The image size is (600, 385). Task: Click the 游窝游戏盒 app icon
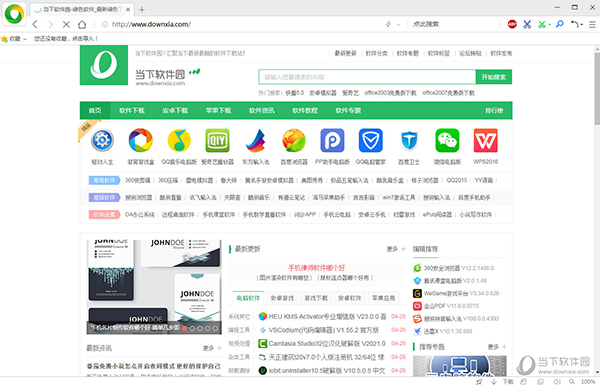coord(140,140)
